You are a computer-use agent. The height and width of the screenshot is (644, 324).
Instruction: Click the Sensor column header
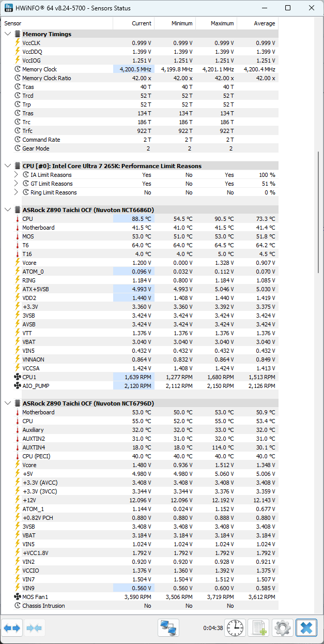pos(57,23)
